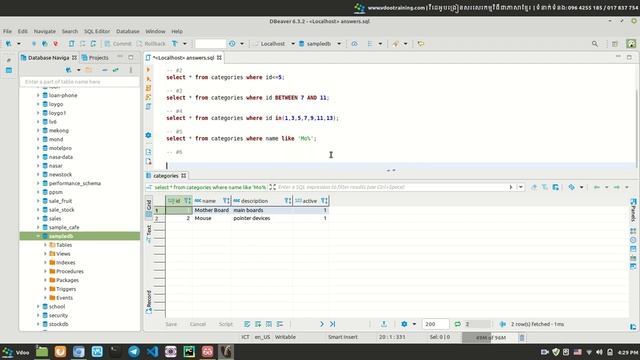This screenshot has width=640, height=360.
Task: Open the filter history dropdown arrow
Action: pyautogui.click(x=520, y=187)
